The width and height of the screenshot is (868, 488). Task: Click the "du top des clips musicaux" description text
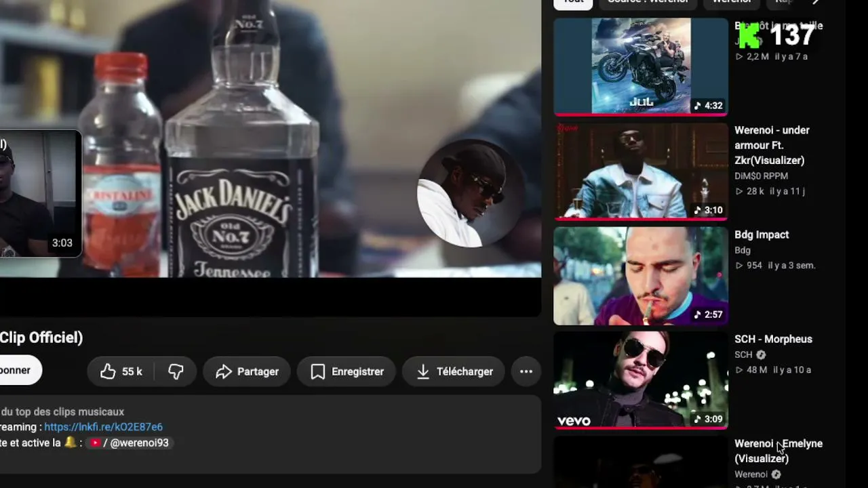62,411
